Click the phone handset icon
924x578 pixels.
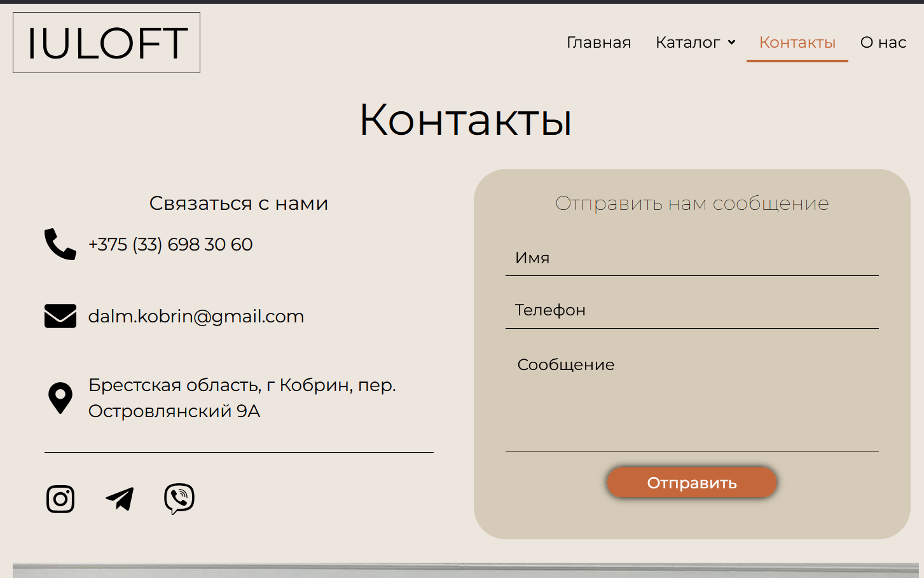pyautogui.click(x=60, y=244)
